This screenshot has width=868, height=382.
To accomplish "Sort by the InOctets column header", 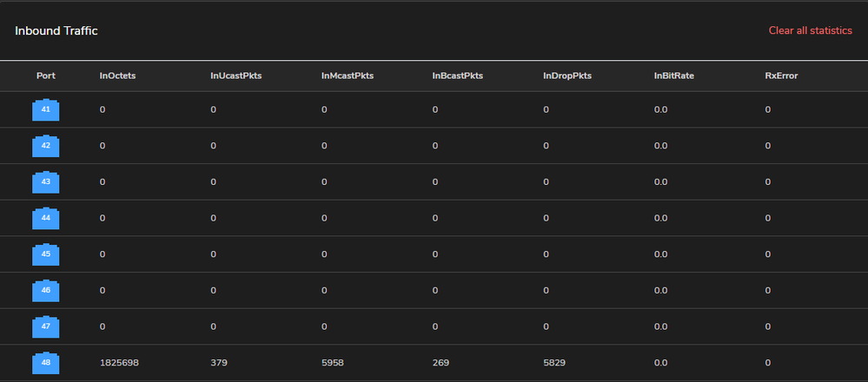I will pyautogui.click(x=117, y=76).
